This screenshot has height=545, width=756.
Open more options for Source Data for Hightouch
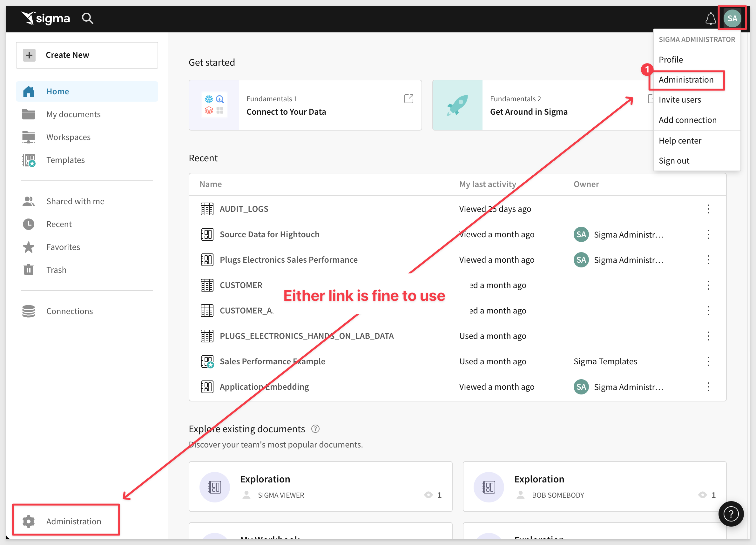click(x=708, y=234)
